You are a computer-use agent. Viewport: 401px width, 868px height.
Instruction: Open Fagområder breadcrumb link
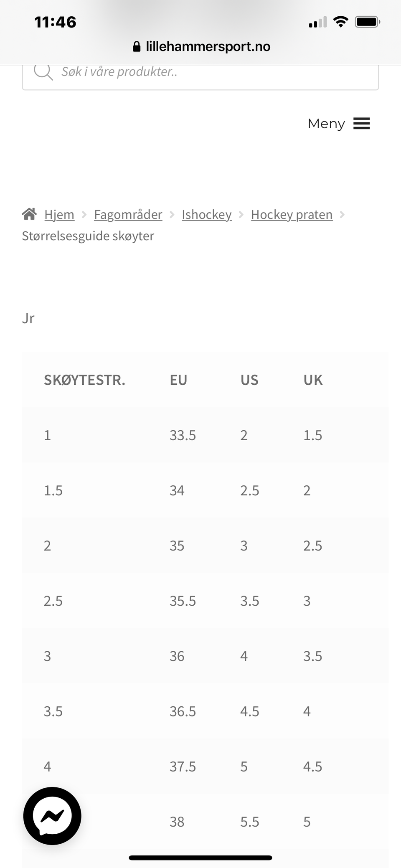(128, 214)
